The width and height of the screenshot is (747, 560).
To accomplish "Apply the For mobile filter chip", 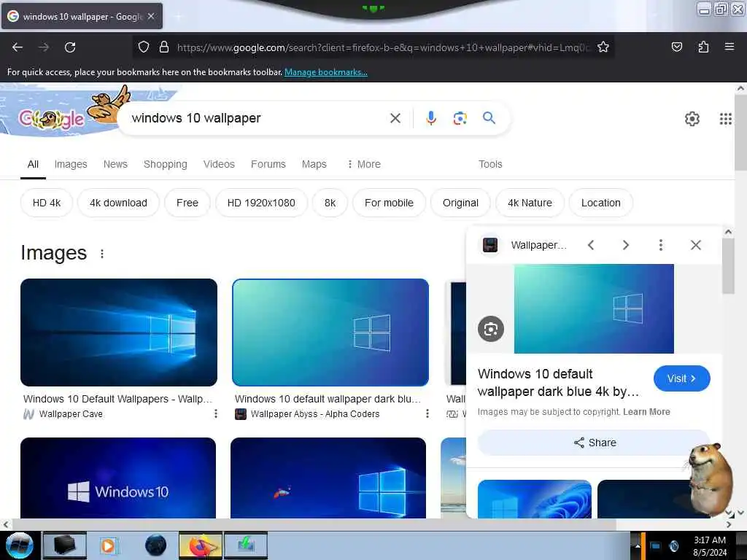I will point(389,203).
